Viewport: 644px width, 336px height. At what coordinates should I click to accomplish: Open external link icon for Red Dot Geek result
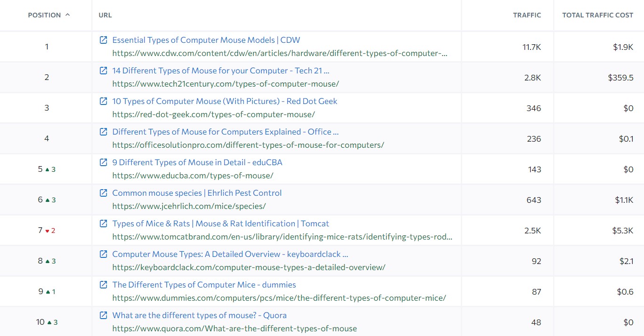[104, 101]
